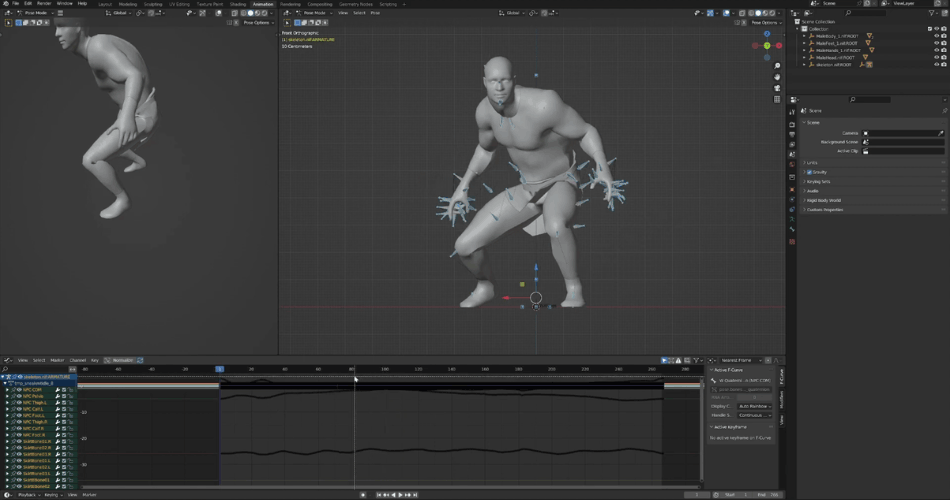Toggle render camera icon for skeleton.nif:ROOT
The height and width of the screenshot is (500, 950).
click(943, 65)
